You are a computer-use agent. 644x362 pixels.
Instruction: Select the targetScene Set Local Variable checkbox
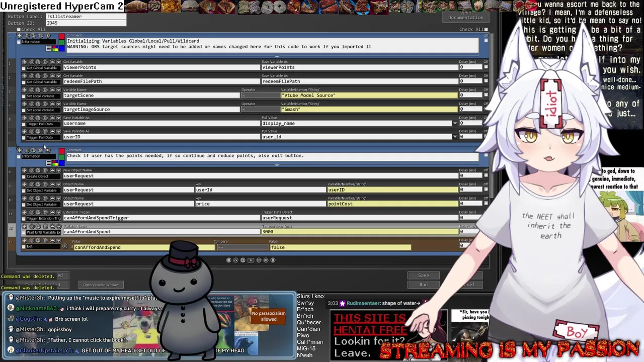click(x=24, y=96)
